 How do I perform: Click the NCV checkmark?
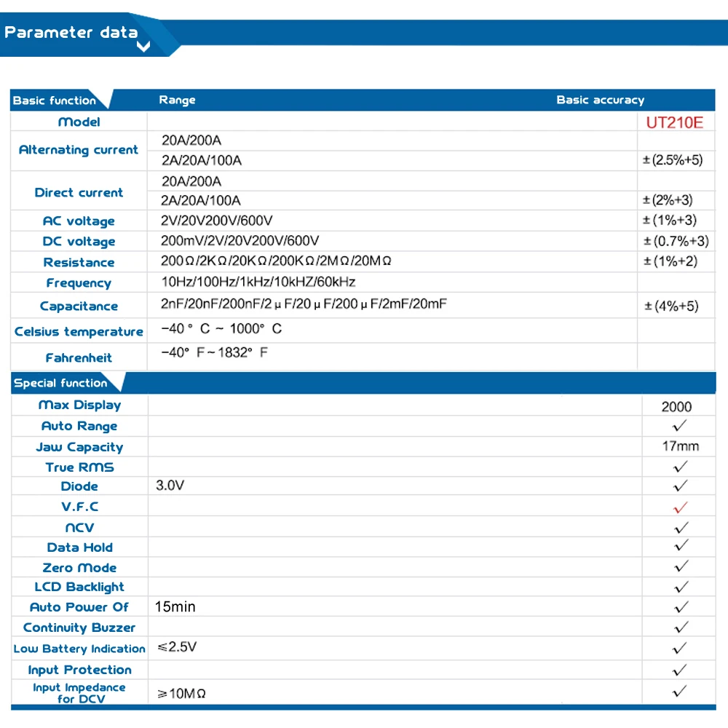[x=681, y=528]
